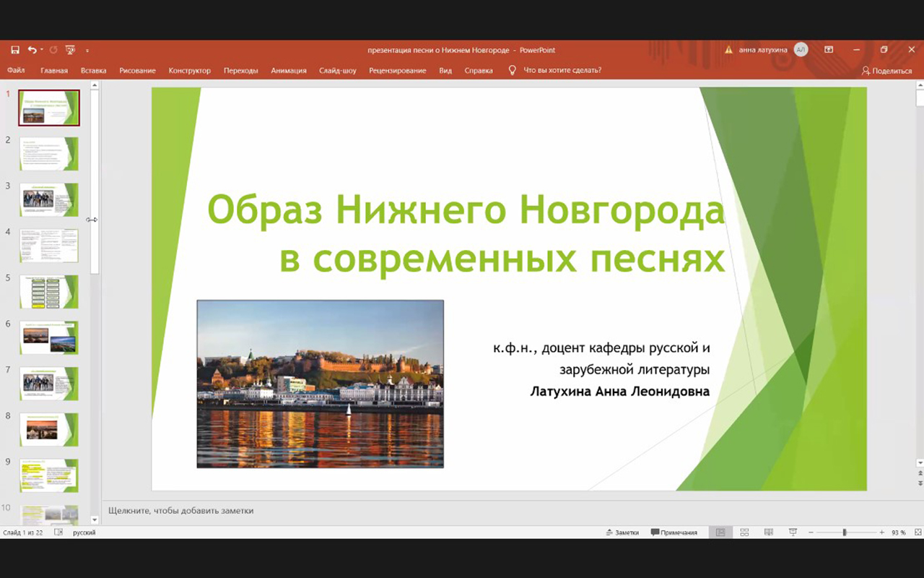The width and height of the screenshot is (924, 578).
Task: Select slide 6 thumbnail
Action: pos(49,338)
